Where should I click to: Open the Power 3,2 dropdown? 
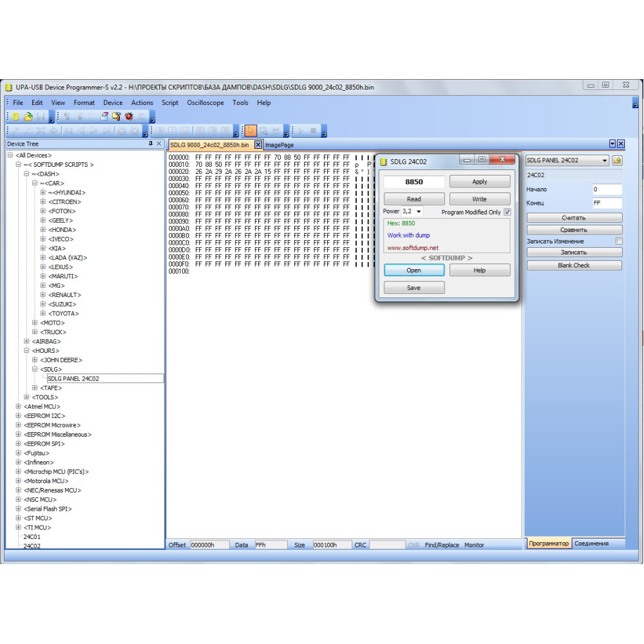(x=419, y=211)
